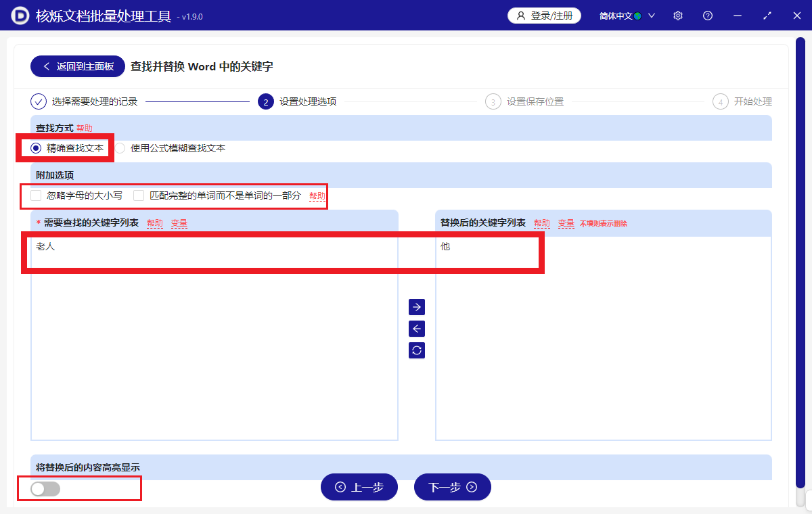
Task: Click the fullscreen expand icon
Action: point(767,15)
